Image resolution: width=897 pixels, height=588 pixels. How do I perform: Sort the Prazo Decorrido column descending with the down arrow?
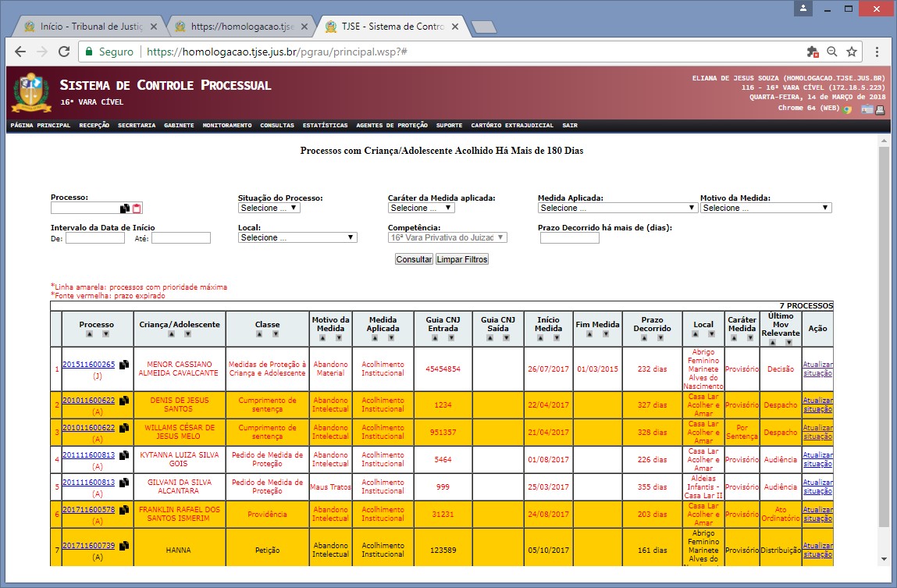pyautogui.click(x=660, y=339)
